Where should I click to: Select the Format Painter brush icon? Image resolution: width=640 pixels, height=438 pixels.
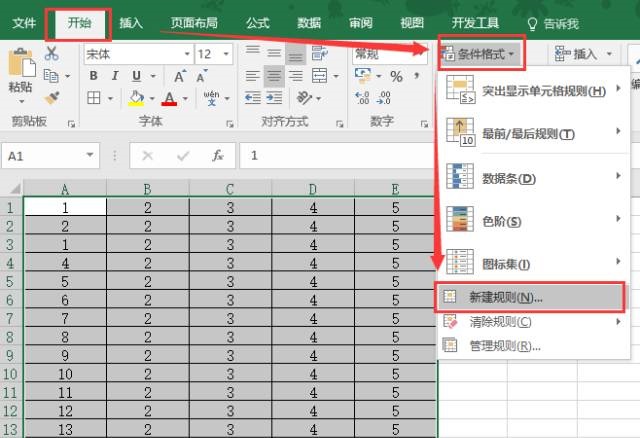tap(52, 98)
